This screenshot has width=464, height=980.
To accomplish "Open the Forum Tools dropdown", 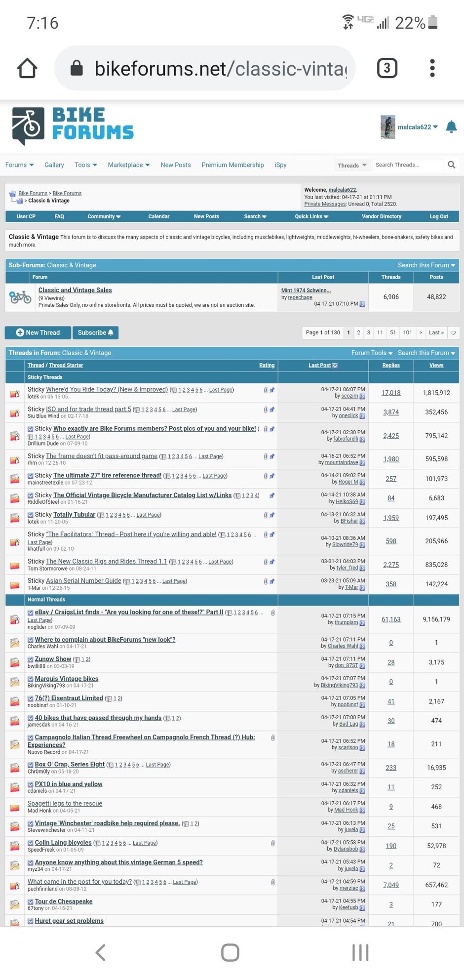I will pyautogui.click(x=372, y=353).
